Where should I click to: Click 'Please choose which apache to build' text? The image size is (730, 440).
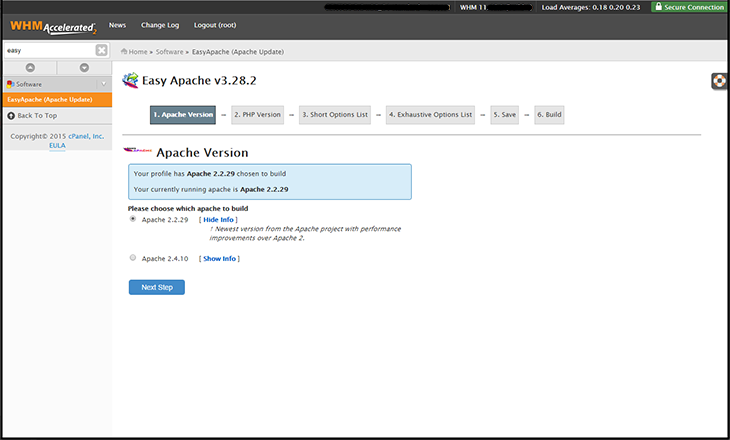(188, 209)
